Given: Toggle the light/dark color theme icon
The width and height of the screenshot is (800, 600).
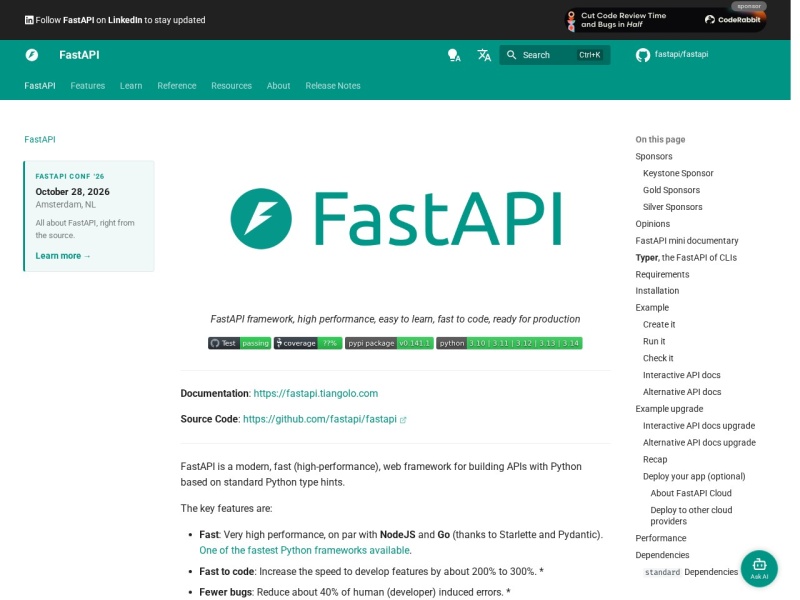Looking at the screenshot, I should [x=454, y=55].
